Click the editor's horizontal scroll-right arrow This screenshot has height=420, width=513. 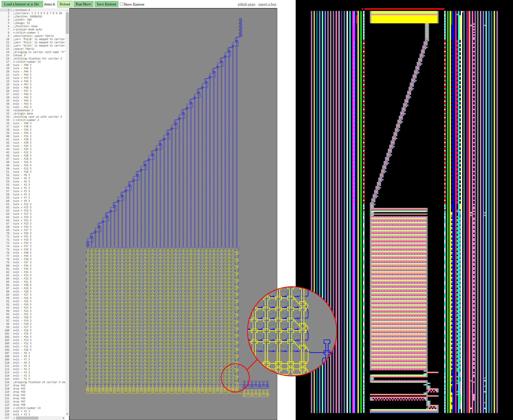(63, 418)
